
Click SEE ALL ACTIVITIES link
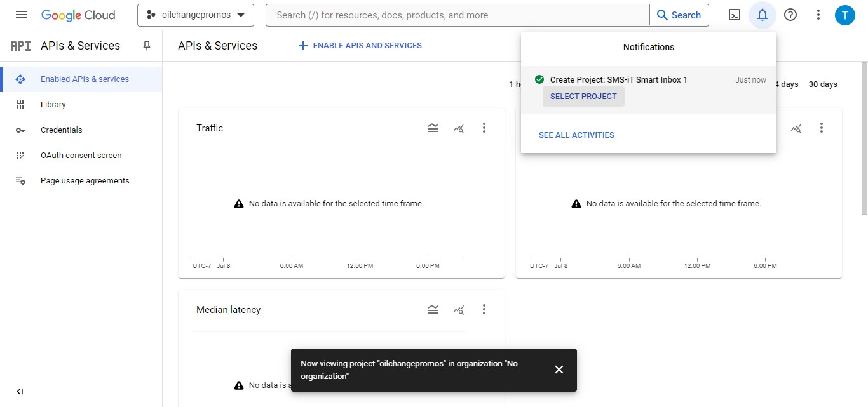coord(576,135)
